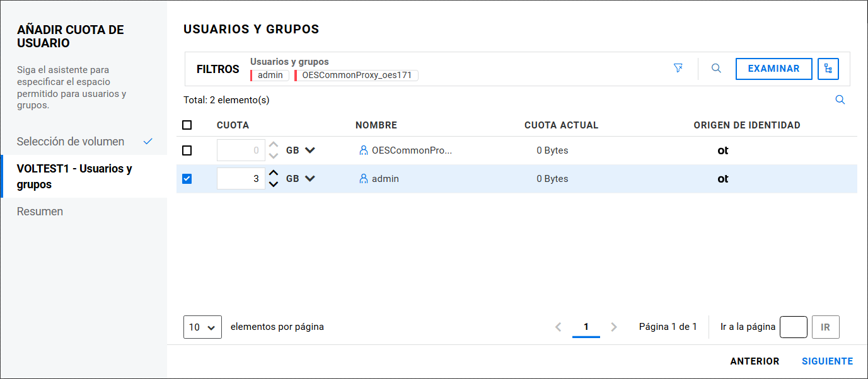Increase the admin quota value by one
Viewport: 868px width, 379px height.
pyautogui.click(x=274, y=174)
